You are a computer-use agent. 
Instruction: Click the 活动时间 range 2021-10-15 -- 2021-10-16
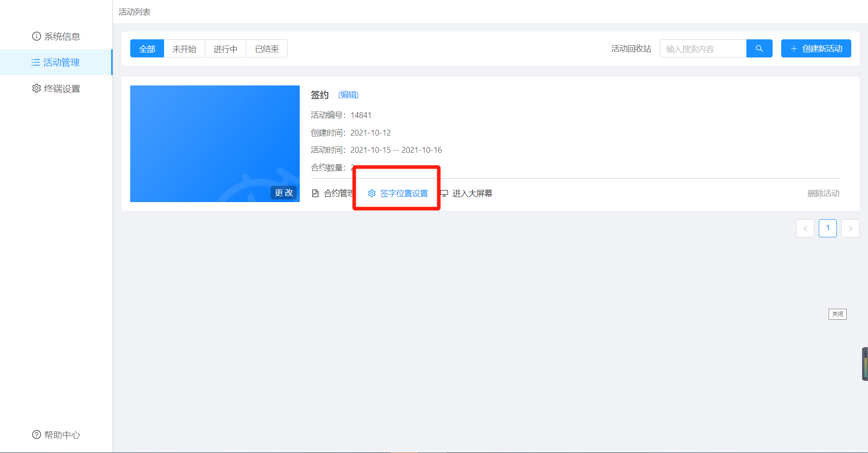tap(396, 150)
